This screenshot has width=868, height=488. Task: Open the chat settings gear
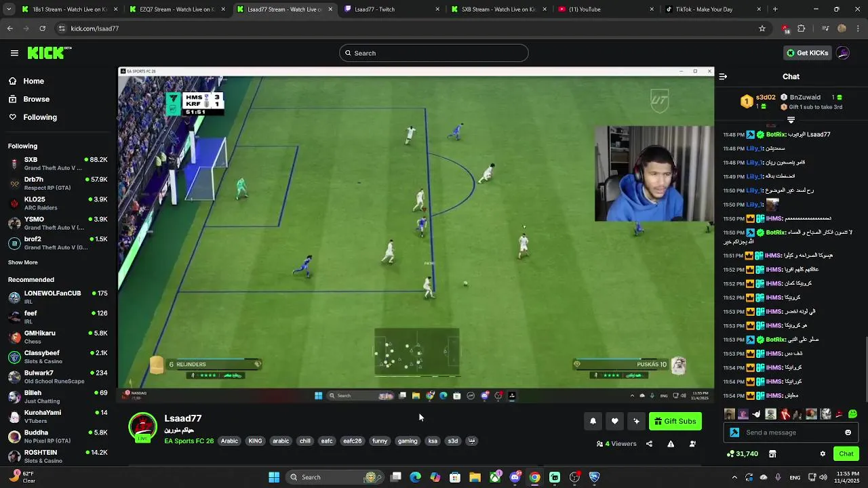(x=823, y=453)
